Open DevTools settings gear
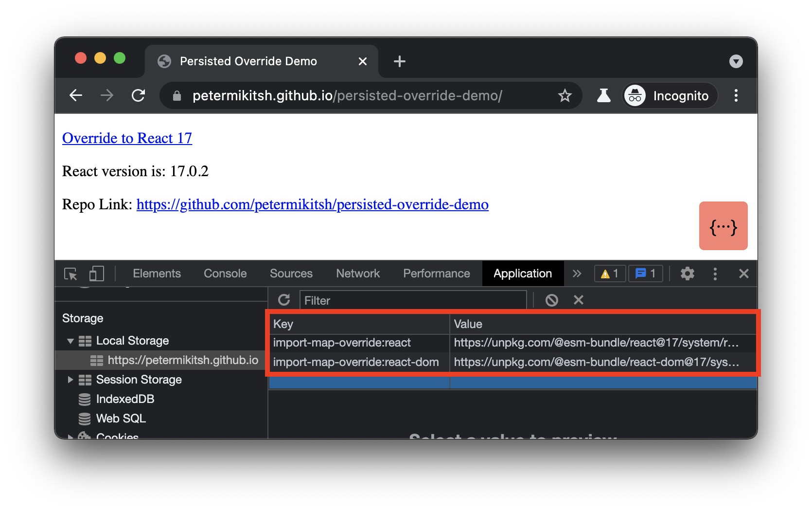Viewport: 812px width, 511px height. [x=687, y=274]
